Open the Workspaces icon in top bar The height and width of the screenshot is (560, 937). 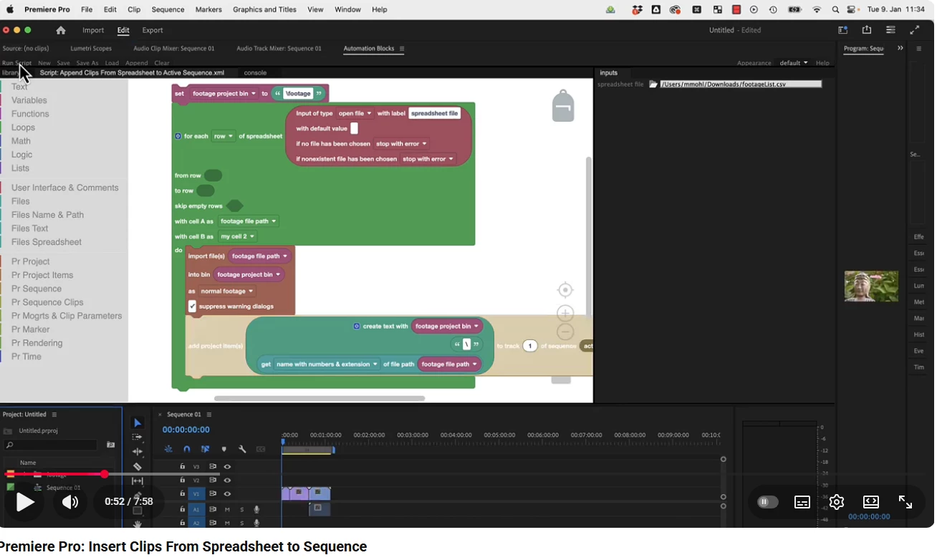[843, 30]
